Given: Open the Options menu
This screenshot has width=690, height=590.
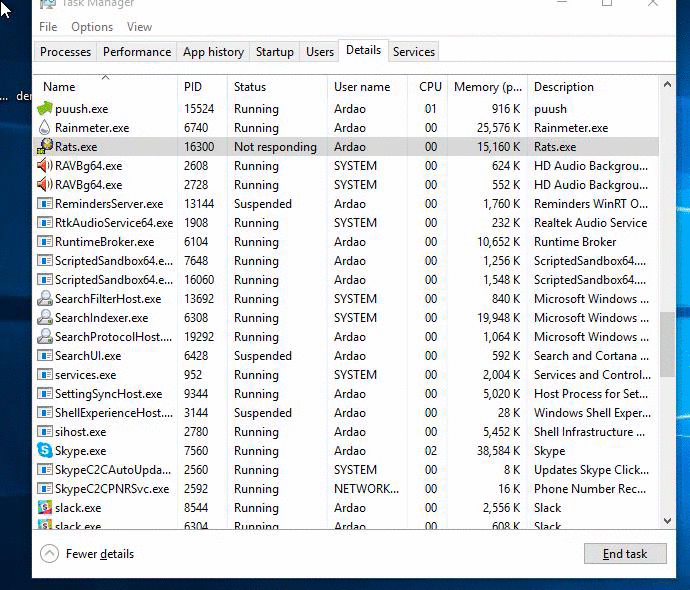Looking at the screenshot, I should 92,27.
